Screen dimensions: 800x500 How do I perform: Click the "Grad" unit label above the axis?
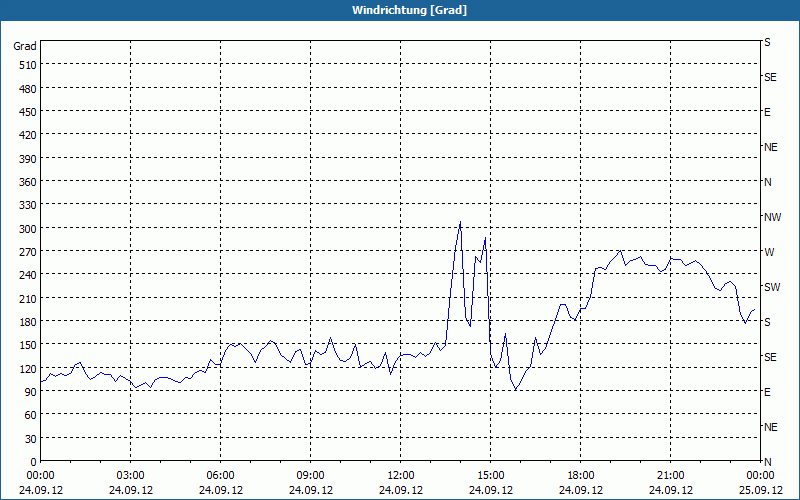tap(25, 46)
